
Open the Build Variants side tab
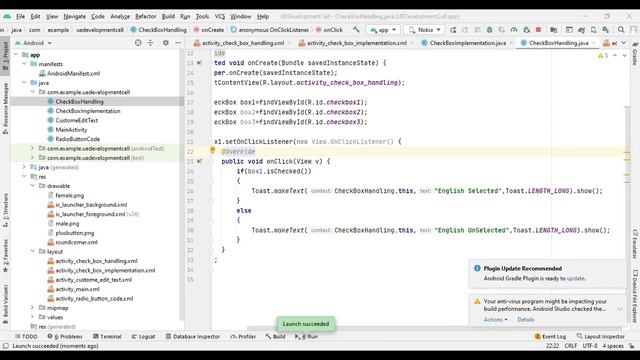[5, 304]
